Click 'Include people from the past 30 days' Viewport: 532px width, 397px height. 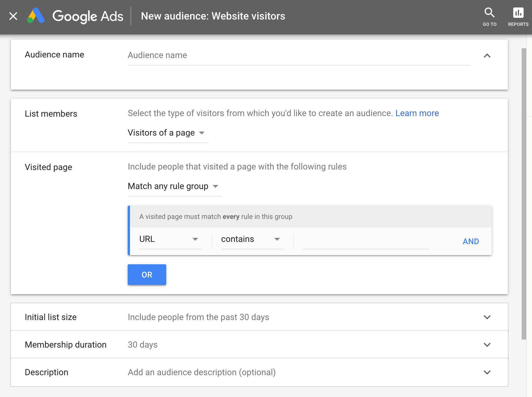point(198,317)
